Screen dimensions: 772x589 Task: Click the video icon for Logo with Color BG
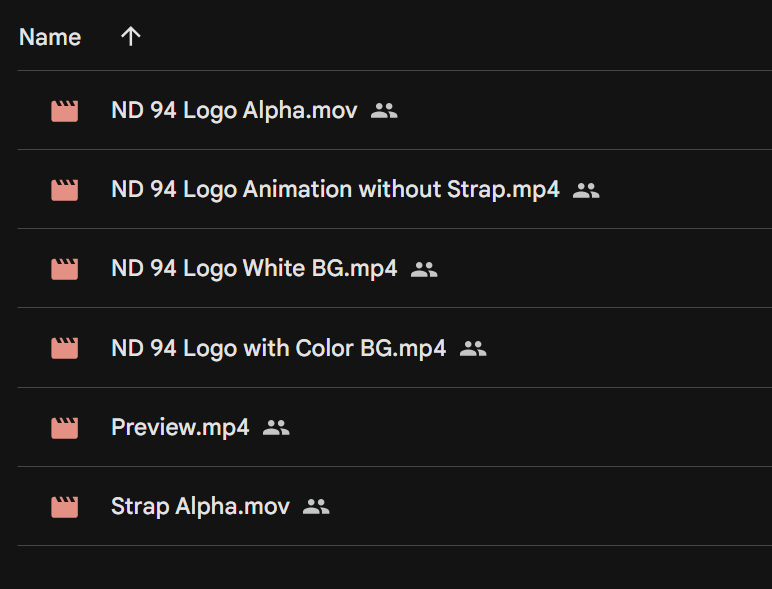tap(64, 349)
